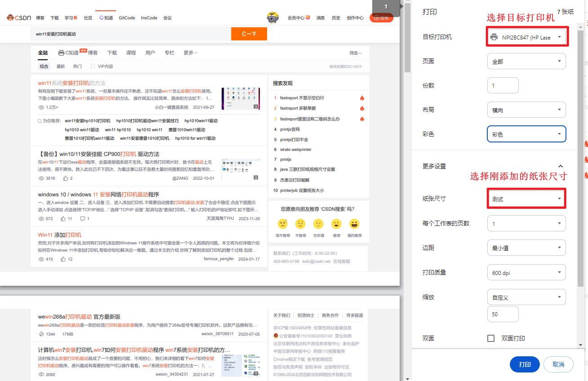The image size is (588, 381).
Task: Click the 份数 copies input field
Action: (503, 85)
